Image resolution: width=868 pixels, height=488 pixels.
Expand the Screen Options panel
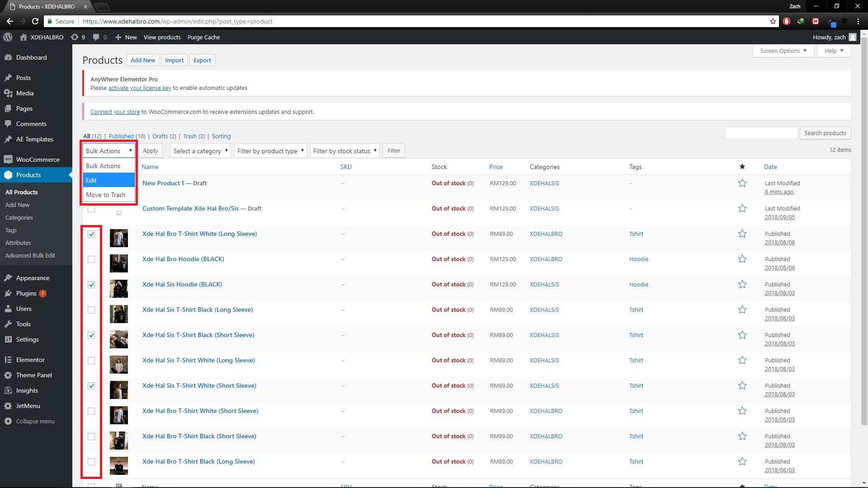tap(783, 51)
